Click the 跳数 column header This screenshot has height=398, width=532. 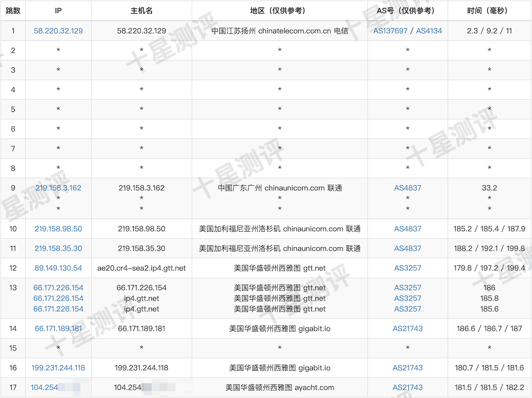click(13, 11)
